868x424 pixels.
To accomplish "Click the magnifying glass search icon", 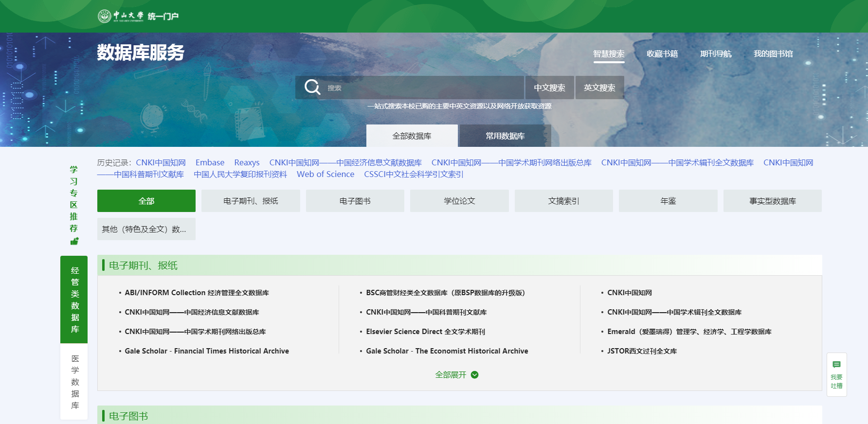I will 312,88.
